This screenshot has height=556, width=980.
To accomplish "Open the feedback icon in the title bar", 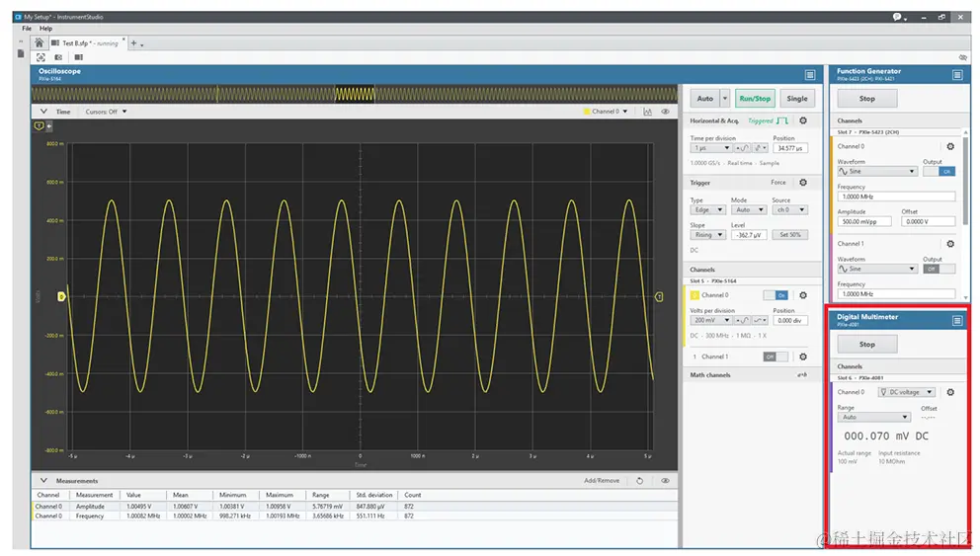I will [898, 18].
